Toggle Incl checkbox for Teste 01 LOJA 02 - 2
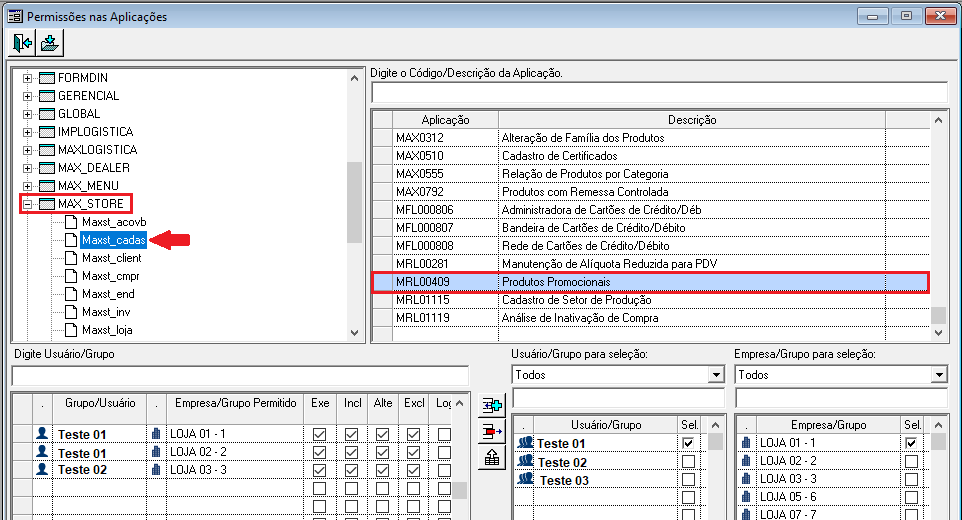This screenshot has width=962, height=520. coord(352,453)
